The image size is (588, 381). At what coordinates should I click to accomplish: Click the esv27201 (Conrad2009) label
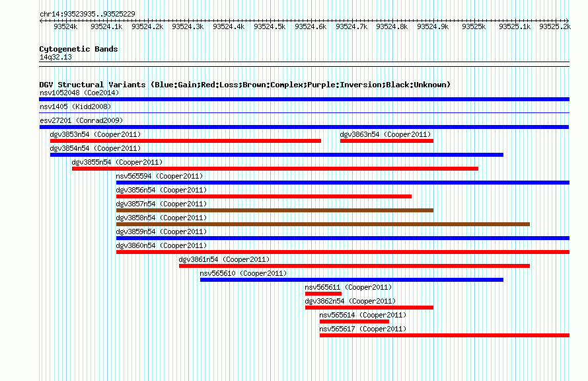pyautogui.click(x=81, y=120)
